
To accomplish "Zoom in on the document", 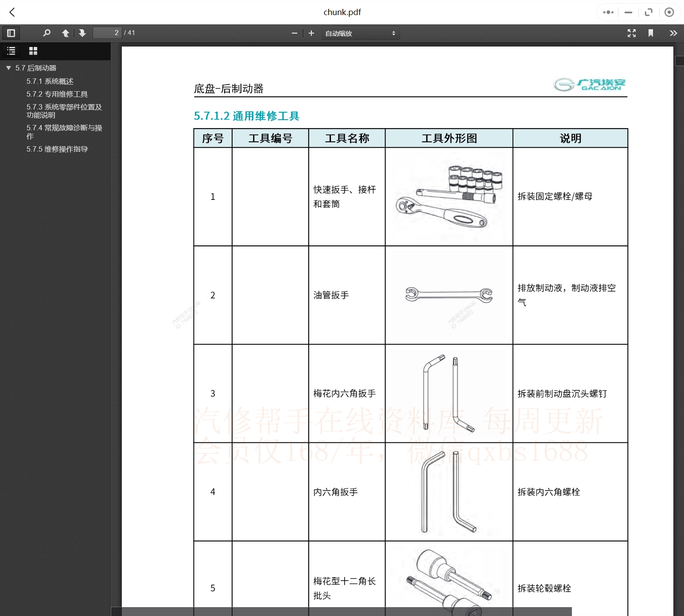I will tap(311, 33).
